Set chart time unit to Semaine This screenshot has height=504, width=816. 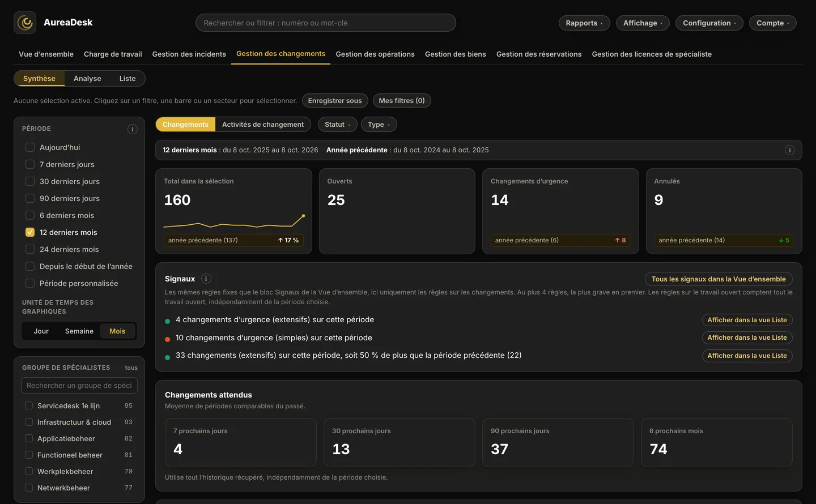tap(79, 331)
